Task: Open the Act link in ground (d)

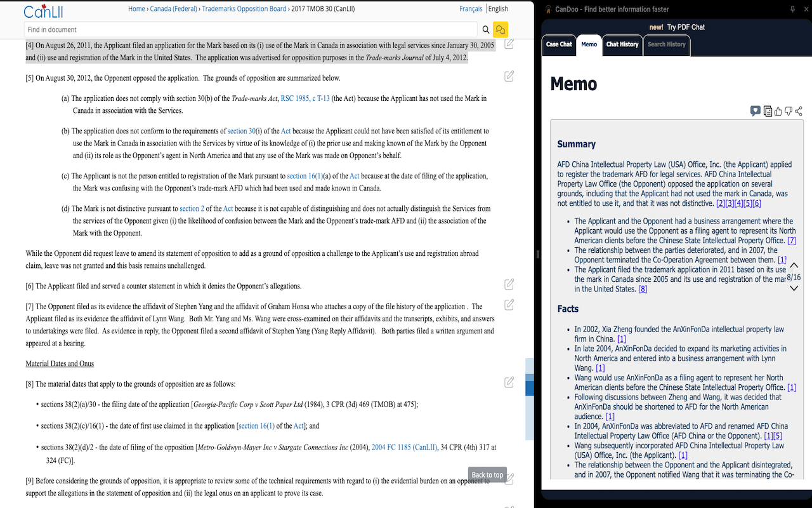Action: click(228, 208)
